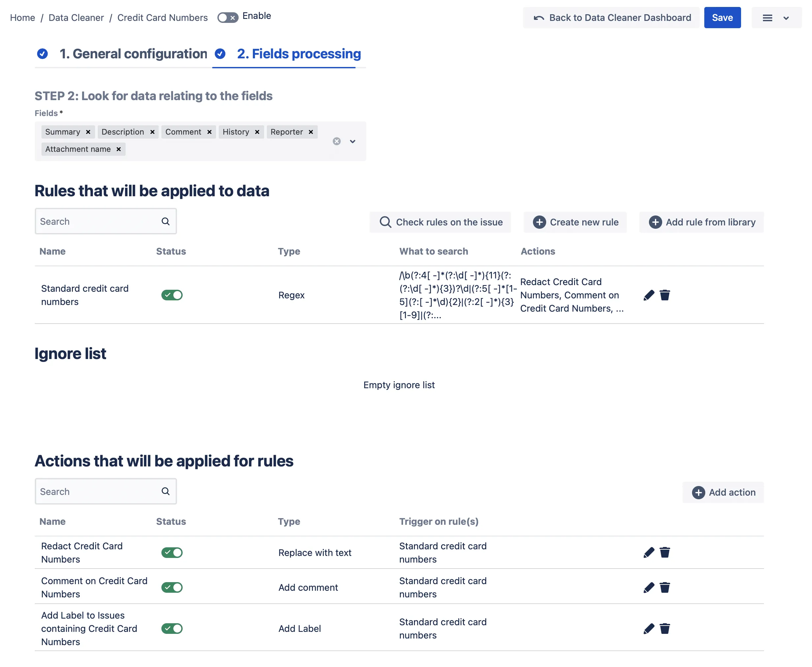
Task: Remove the Attachment name field tag
Action: (119, 149)
